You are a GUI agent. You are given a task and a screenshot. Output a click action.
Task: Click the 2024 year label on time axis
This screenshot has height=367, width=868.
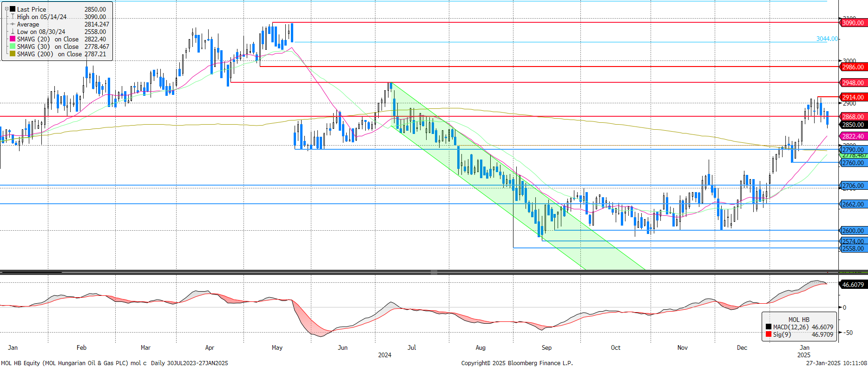(385, 355)
